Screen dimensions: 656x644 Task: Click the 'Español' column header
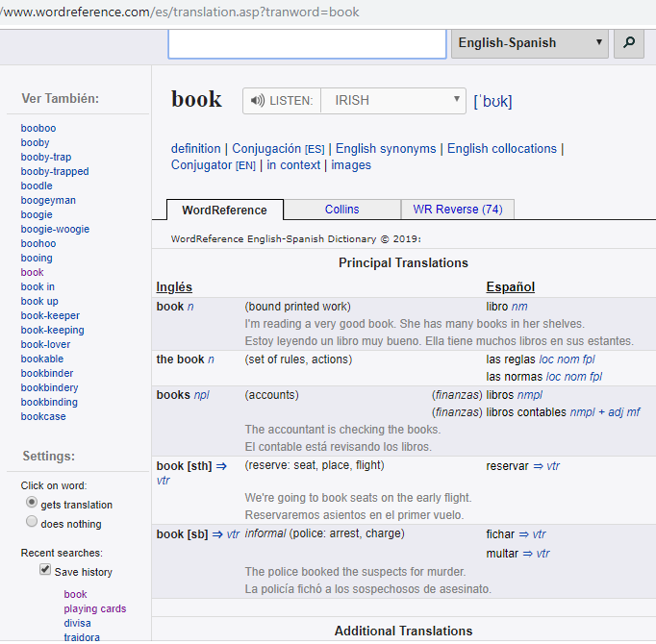coord(511,286)
